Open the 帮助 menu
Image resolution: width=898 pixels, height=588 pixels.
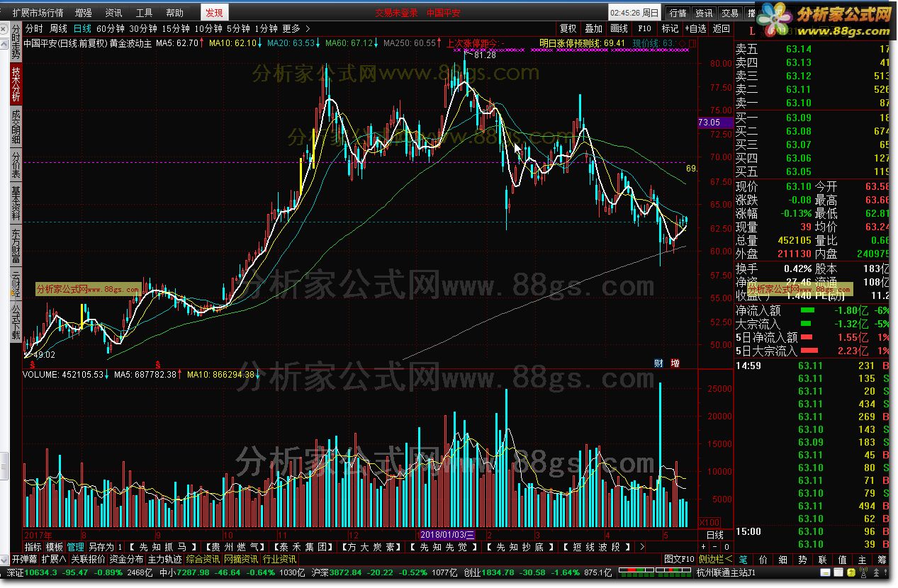pos(174,13)
